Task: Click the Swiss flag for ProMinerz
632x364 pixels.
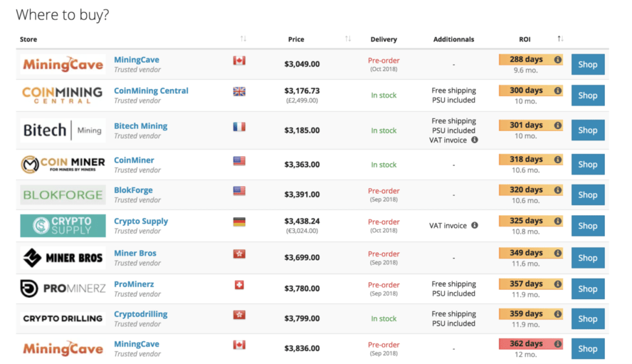Action: tap(239, 285)
